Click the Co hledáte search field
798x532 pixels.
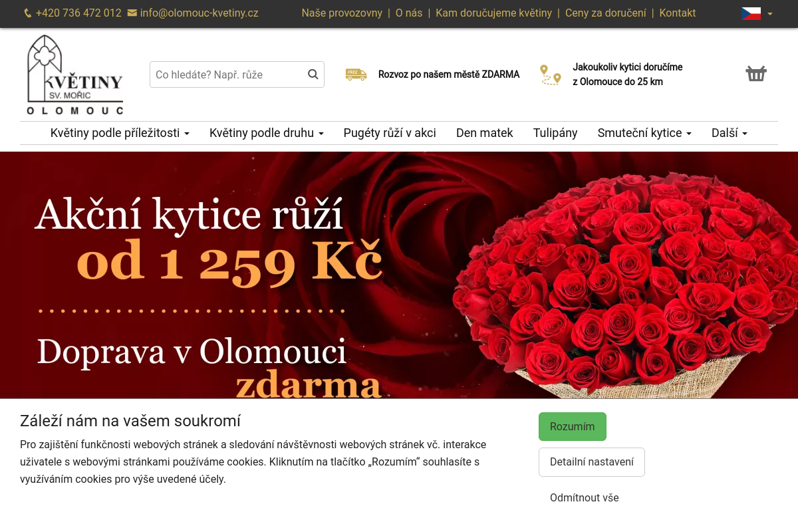coord(226,74)
